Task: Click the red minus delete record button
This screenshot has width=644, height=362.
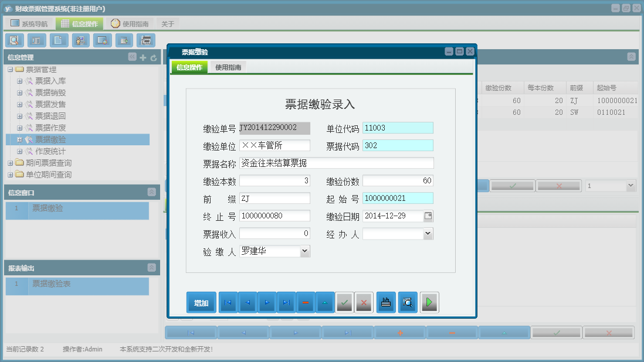Action: [306, 303]
